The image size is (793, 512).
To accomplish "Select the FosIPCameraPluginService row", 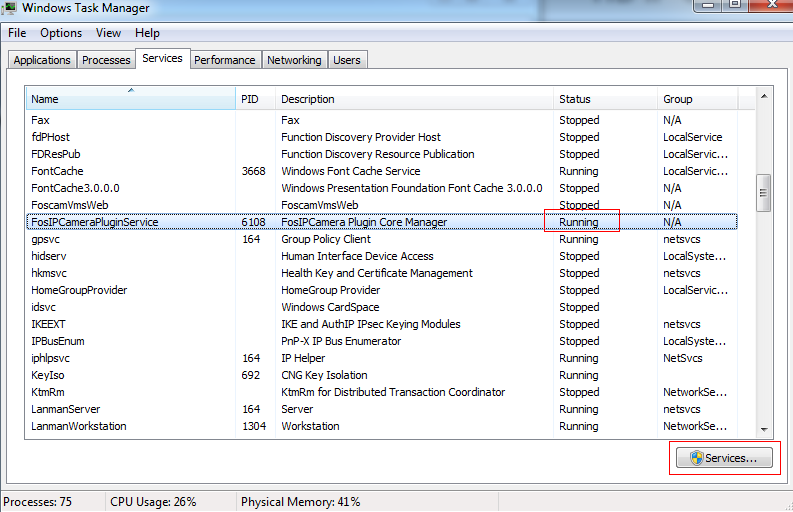I will coord(382,222).
